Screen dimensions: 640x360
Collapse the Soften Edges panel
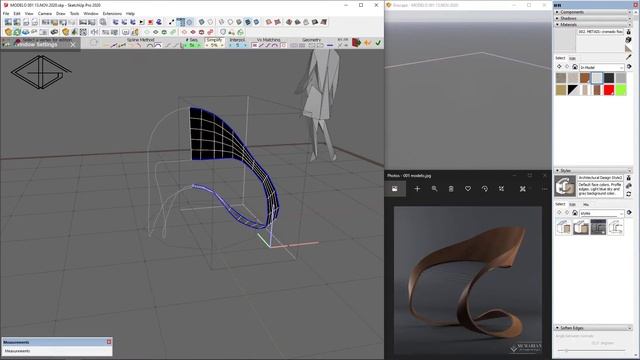pyautogui.click(x=593, y=328)
